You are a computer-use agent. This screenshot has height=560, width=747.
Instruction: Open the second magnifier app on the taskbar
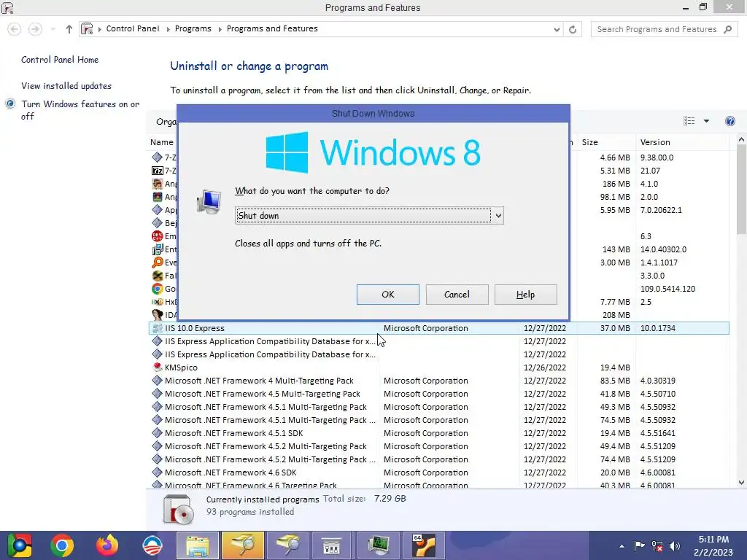(x=287, y=545)
